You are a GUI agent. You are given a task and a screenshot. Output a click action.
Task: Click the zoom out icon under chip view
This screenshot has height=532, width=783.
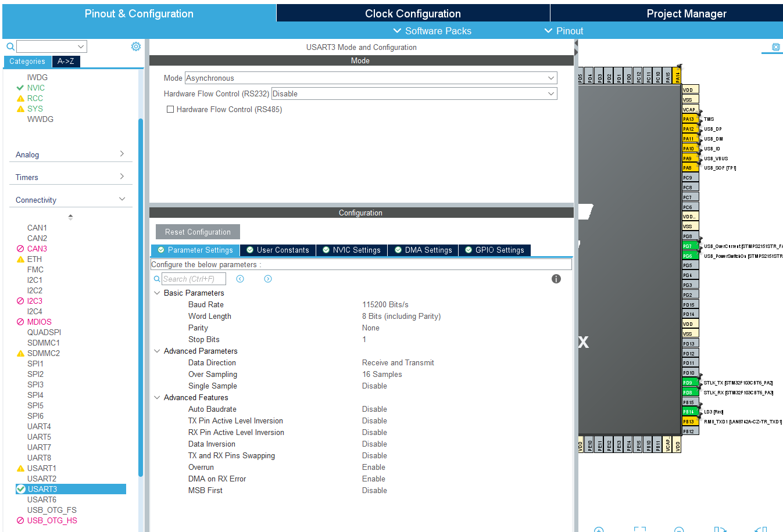(x=679, y=529)
